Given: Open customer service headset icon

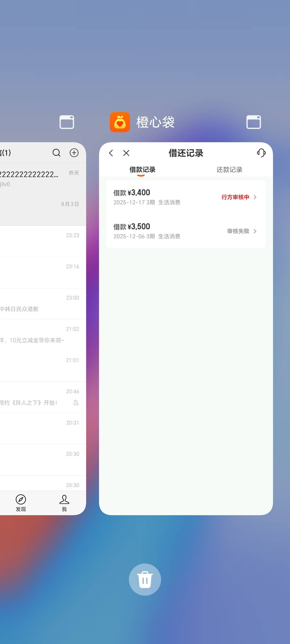Looking at the screenshot, I should (261, 153).
